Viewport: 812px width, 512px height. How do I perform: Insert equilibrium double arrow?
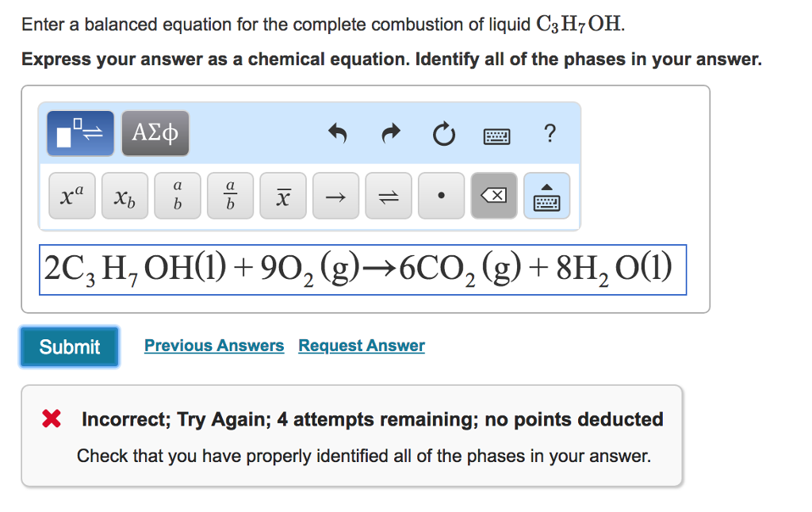tap(389, 195)
